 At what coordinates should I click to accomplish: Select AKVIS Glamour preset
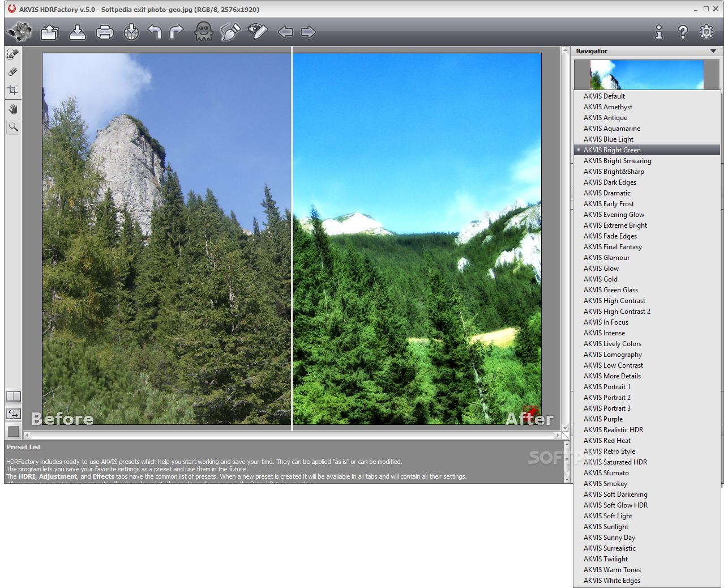(647, 258)
